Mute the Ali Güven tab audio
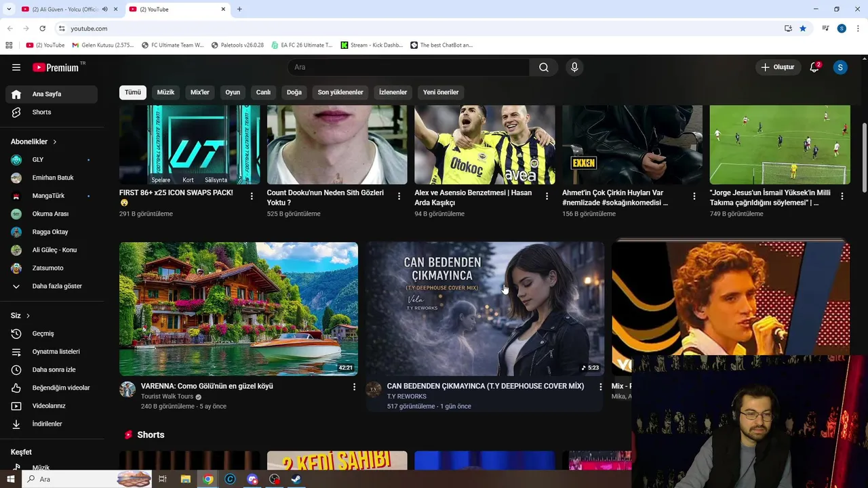This screenshot has width=868, height=488. [104, 9]
